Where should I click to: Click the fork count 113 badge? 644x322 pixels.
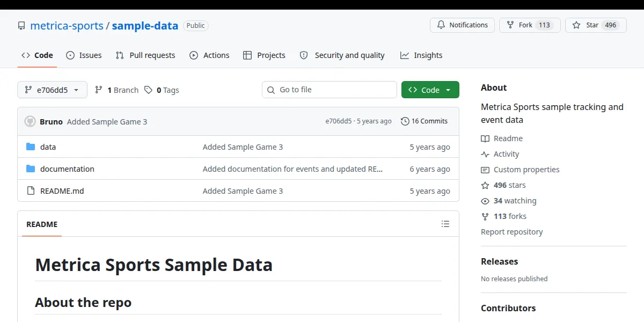[x=544, y=25]
